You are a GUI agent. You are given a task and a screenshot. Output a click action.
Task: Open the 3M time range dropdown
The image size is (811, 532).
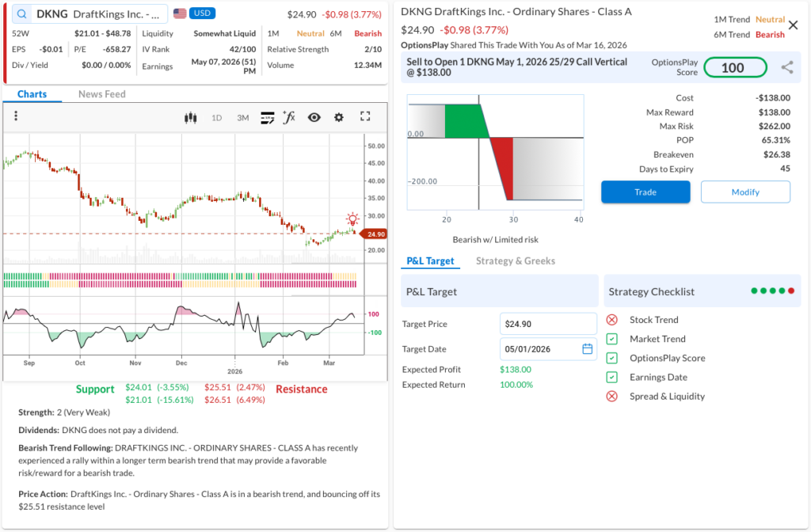[x=242, y=118]
